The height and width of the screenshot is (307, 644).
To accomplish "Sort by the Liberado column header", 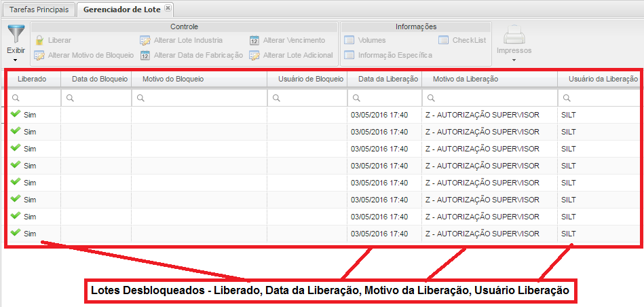I will [32, 79].
